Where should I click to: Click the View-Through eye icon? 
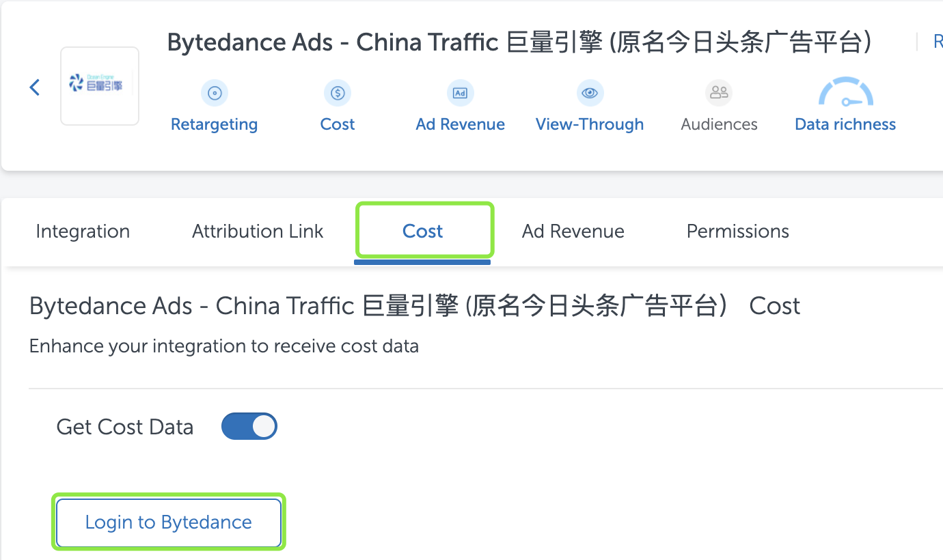(590, 93)
